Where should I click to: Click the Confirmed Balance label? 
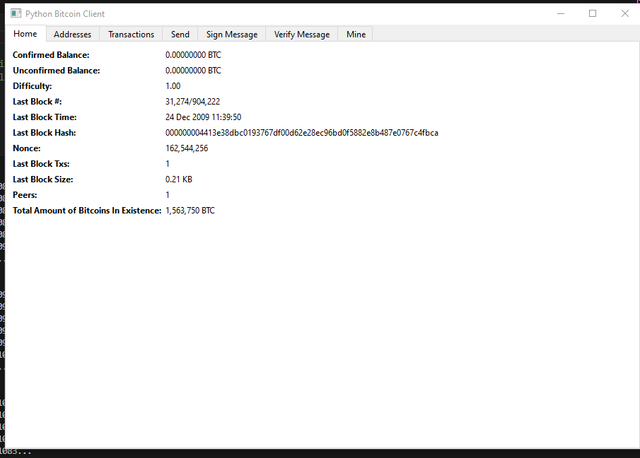click(51, 55)
